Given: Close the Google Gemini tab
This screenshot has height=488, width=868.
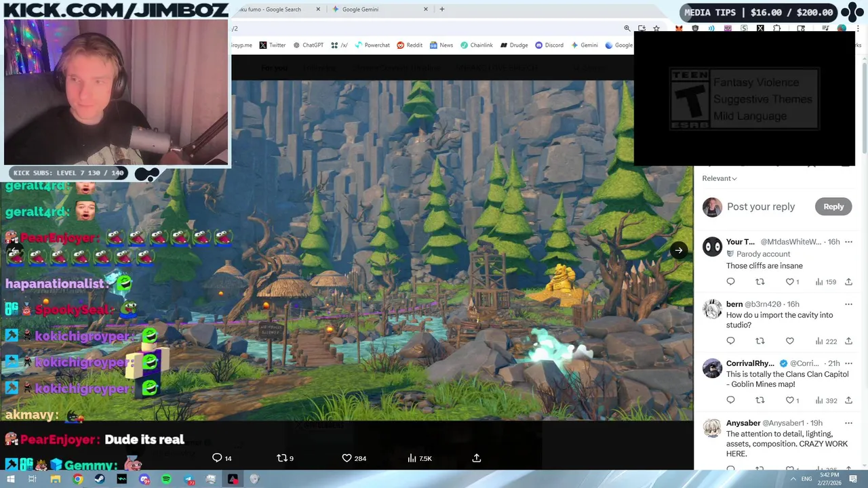Looking at the screenshot, I should (426, 9).
